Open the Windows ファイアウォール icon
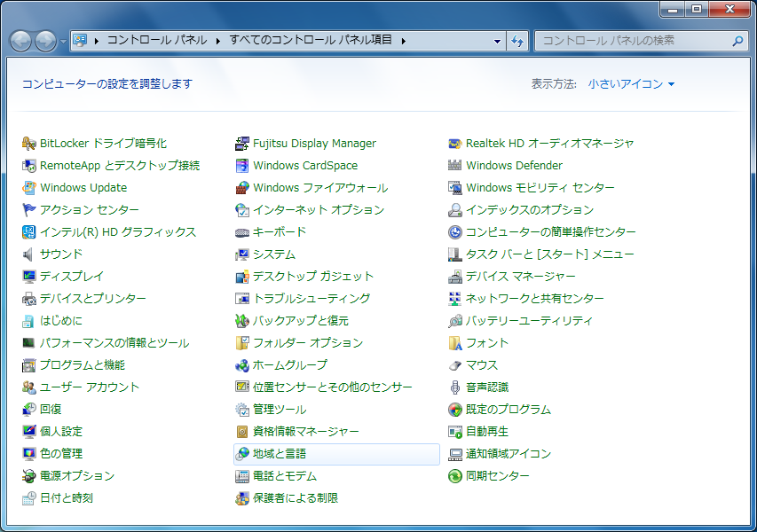 coord(242,188)
